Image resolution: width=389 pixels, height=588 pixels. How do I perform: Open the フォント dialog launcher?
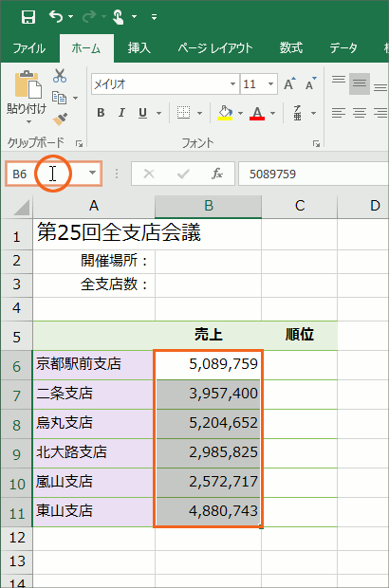coord(317,143)
